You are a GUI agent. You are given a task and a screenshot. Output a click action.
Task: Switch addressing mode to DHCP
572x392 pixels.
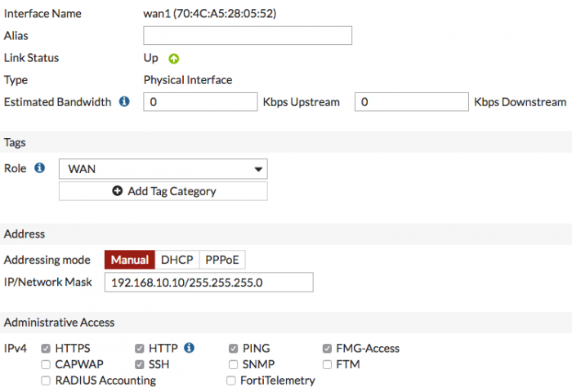[177, 260]
